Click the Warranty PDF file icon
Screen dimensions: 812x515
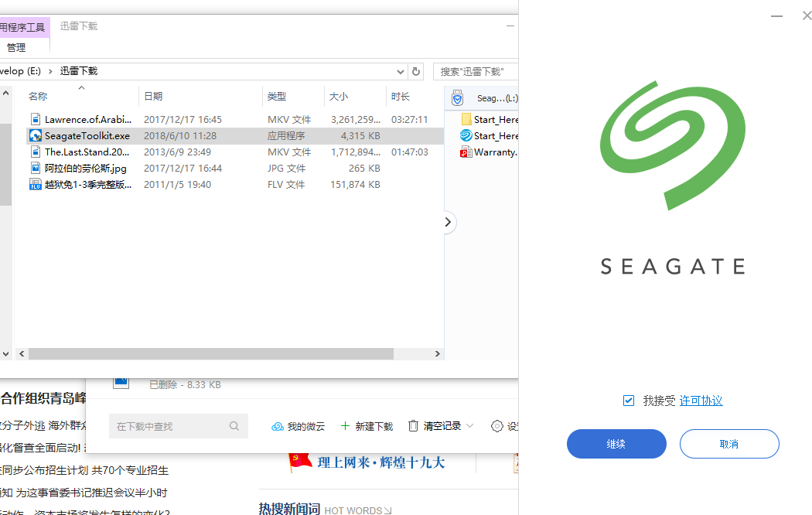[466, 152]
